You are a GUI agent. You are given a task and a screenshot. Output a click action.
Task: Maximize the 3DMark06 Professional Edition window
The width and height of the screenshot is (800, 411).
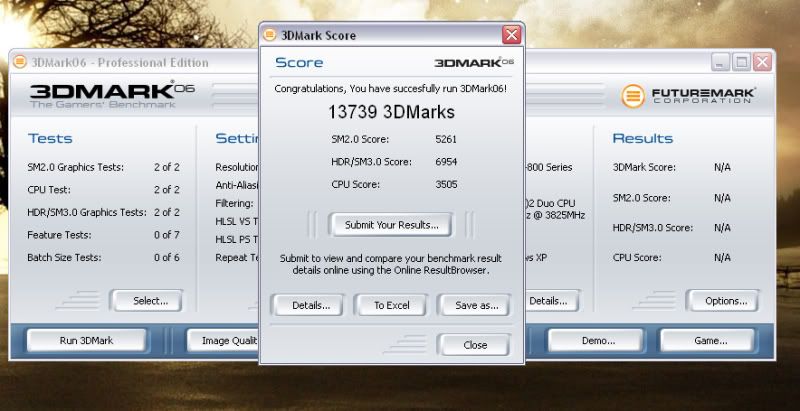click(741, 62)
